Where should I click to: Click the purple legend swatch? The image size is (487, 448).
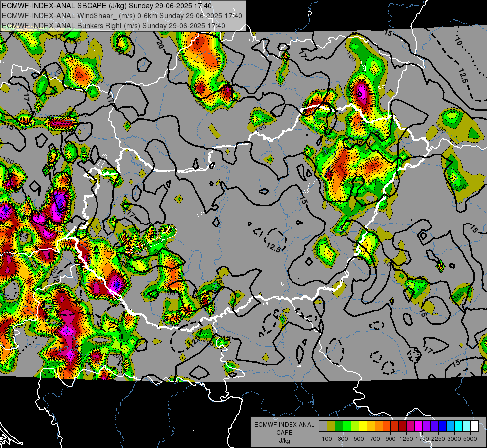tap(427, 426)
